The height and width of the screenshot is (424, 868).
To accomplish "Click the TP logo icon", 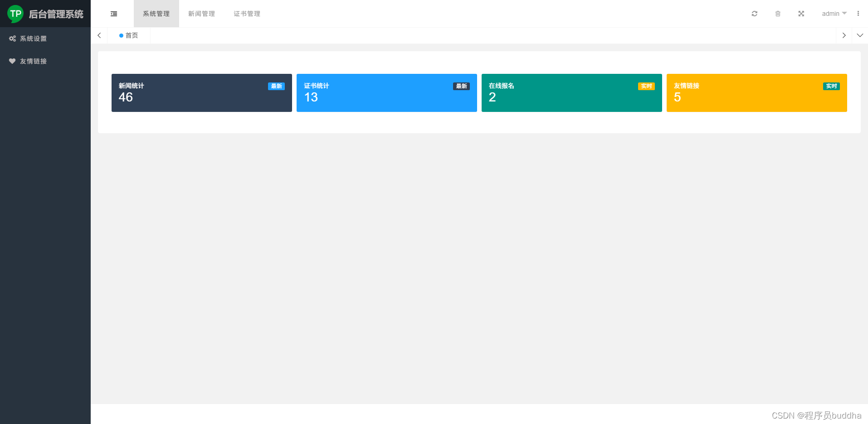I will [x=15, y=14].
